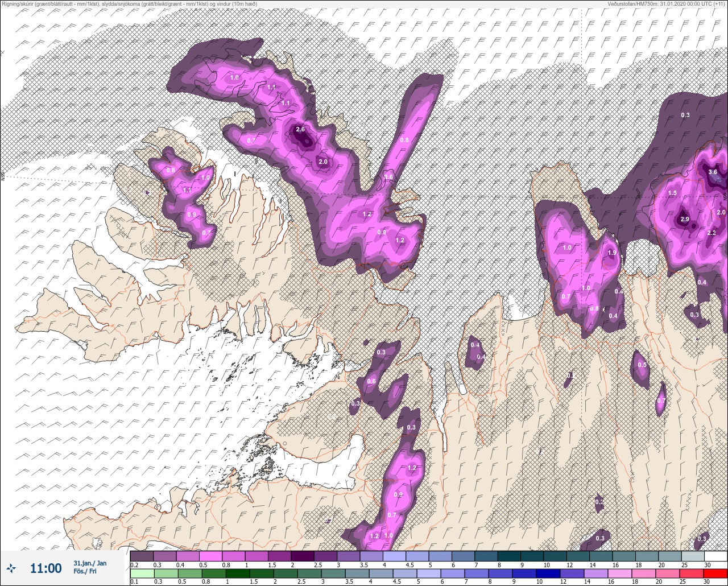Image resolution: width=728 pixels, height=586 pixels.
Task: Click the 2.0 value below the 2.6 peak
Action: (323, 162)
